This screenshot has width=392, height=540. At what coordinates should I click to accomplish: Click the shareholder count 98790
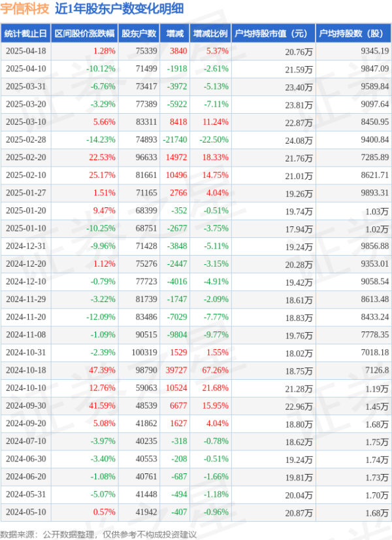[x=146, y=370]
